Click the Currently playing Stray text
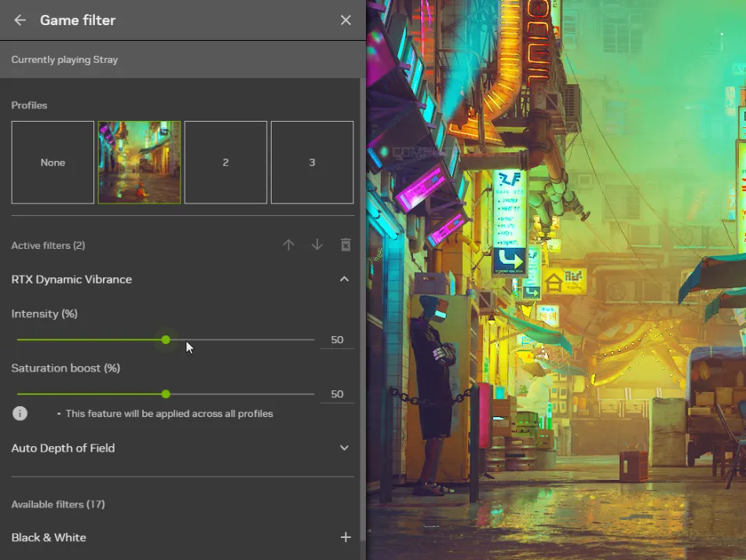The width and height of the screenshot is (746, 560). click(64, 60)
